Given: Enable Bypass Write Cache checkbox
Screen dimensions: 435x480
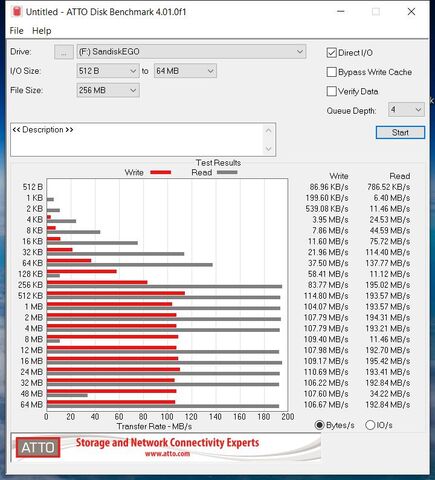Looking at the screenshot, I should click(332, 72).
